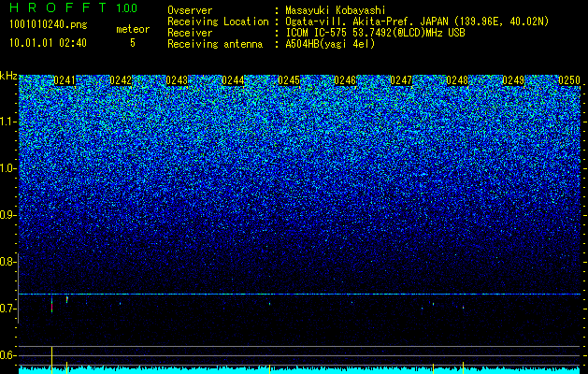Screen dimensions: 588x374
Task: Click the 0249 time marker
Action: point(513,80)
